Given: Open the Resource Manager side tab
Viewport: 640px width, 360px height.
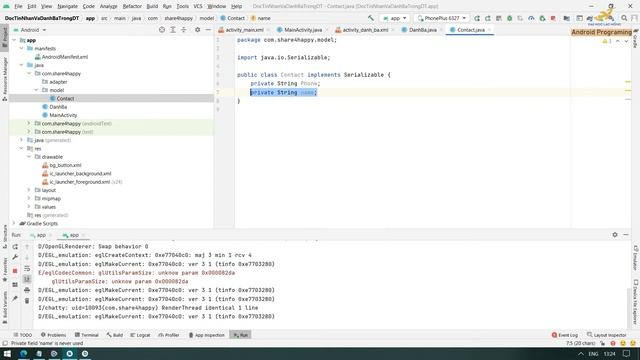Looking at the screenshot, I should tap(4, 78).
